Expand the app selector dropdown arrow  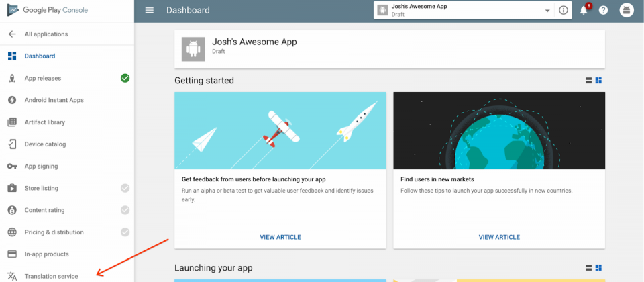pyautogui.click(x=547, y=11)
